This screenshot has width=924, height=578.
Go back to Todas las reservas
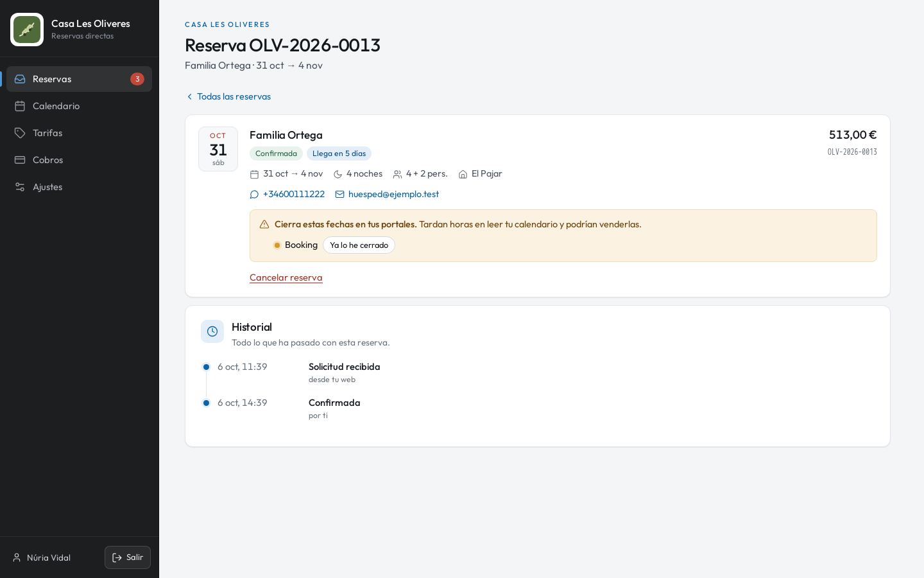228,96
